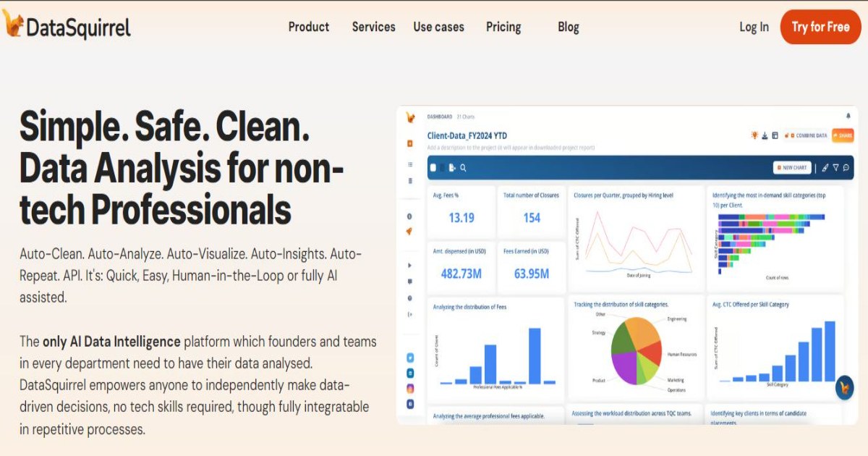Open the notifications bell in the dashboard
Image resolution: width=868 pixels, height=456 pixels.
coord(848,116)
